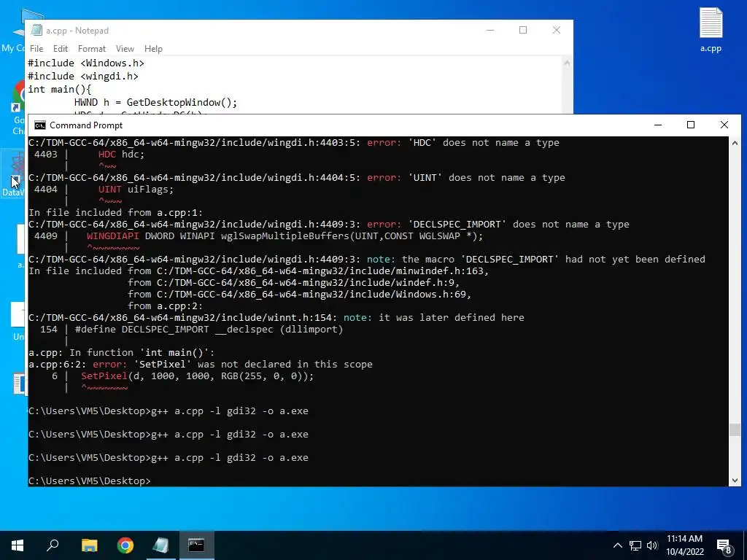Open the Windows Start menu
Viewport: 747px width, 560px height.
coord(18,545)
